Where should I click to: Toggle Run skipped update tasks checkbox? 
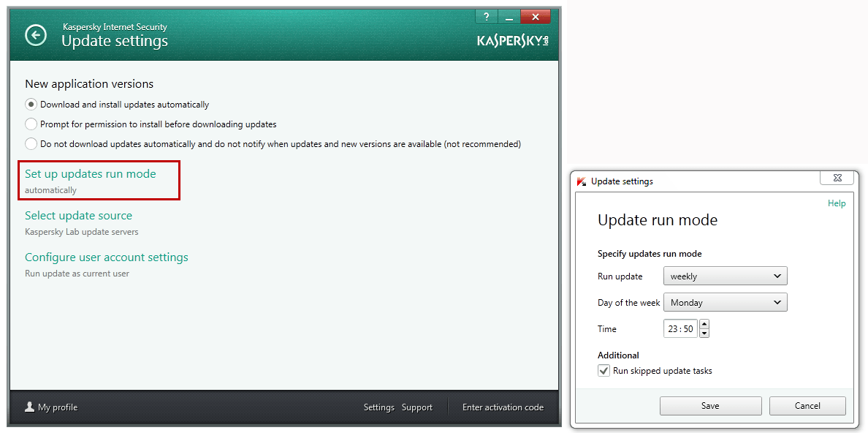604,370
